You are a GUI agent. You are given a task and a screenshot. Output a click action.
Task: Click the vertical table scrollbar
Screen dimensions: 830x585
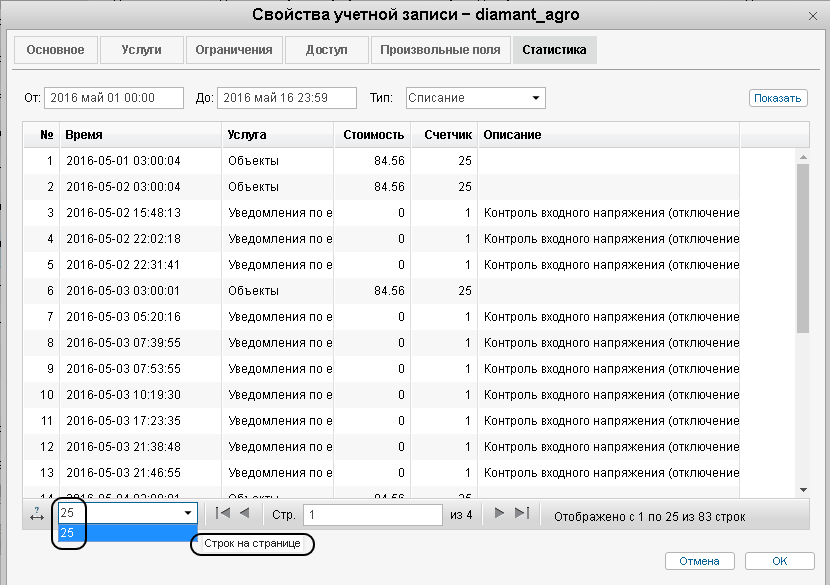[x=802, y=250]
